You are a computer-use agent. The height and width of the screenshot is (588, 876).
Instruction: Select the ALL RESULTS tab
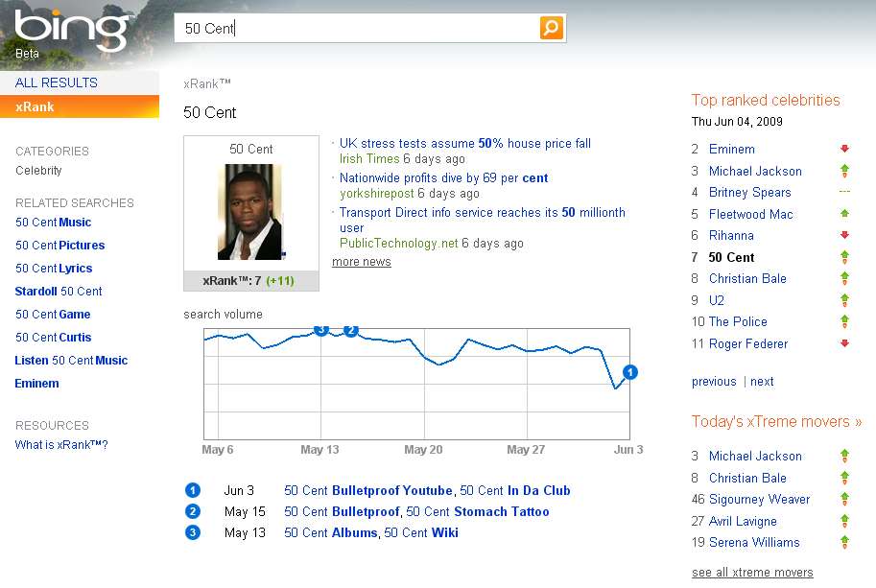pos(57,82)
